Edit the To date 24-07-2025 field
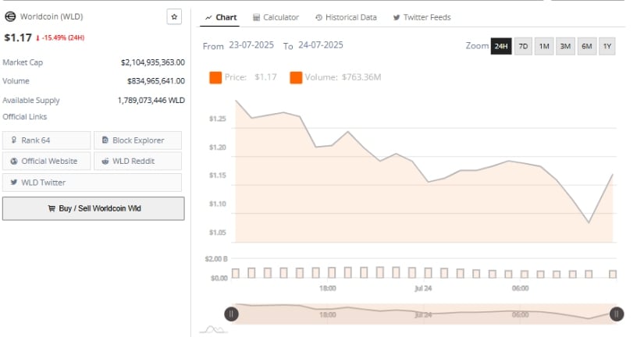 320,45
